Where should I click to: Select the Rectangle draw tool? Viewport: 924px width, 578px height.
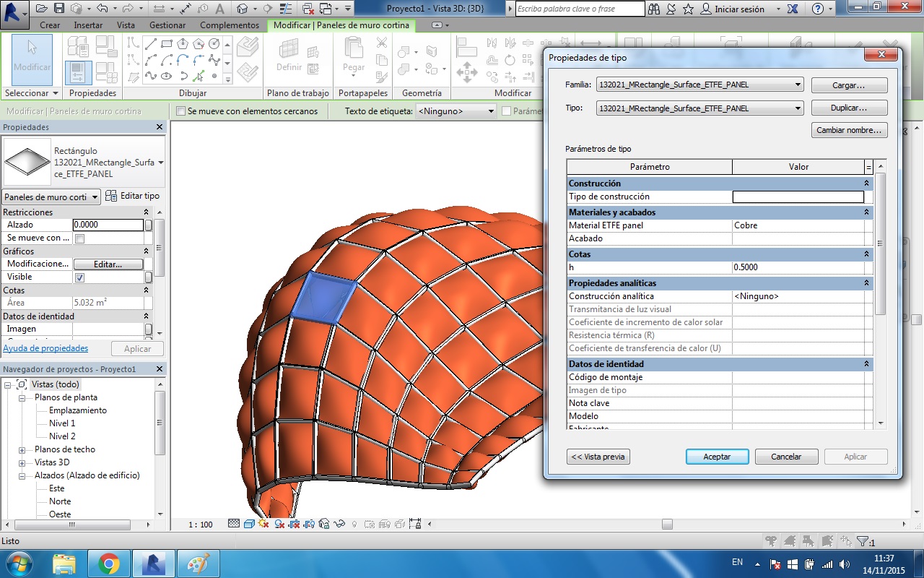pyautogui.click(x=166, y=44)
